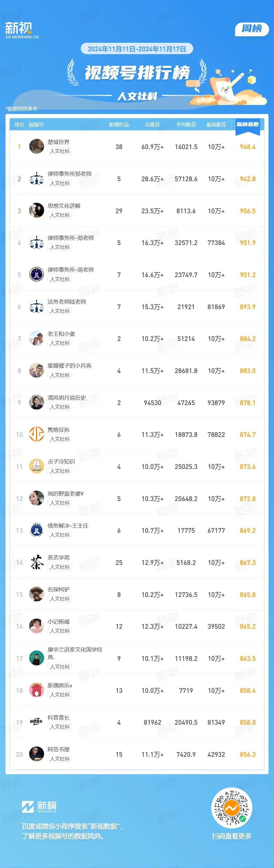Click the 科普普长 logo icon
This screenshot has width=274, height=868.
pos(36,722)
